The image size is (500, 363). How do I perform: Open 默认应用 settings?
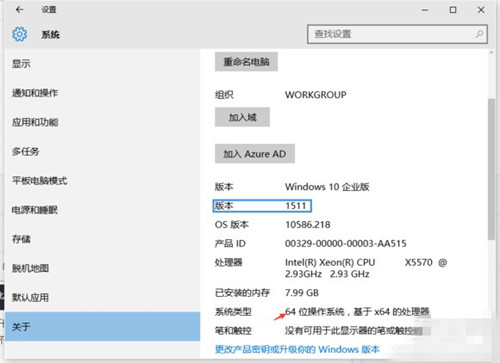coord(30,297)
